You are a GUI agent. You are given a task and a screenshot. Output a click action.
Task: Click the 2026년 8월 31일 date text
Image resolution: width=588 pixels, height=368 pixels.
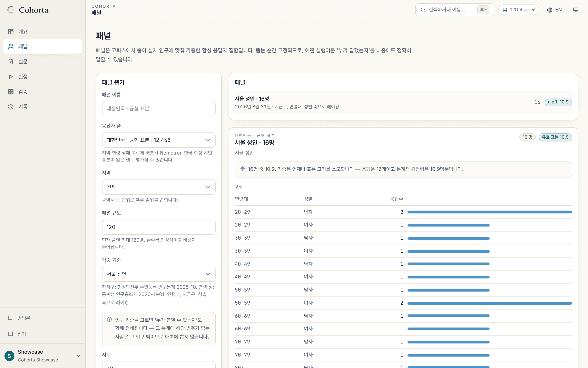pos(253,107)
